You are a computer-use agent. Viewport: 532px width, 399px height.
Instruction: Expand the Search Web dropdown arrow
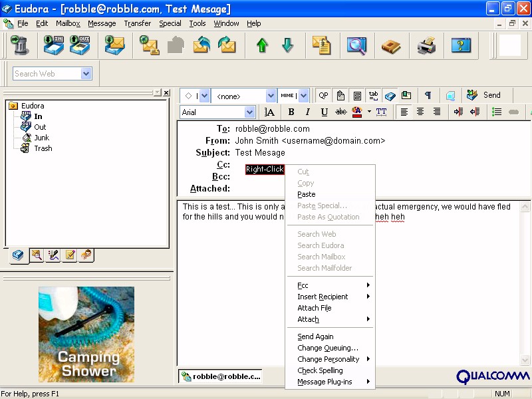[86, 74]
